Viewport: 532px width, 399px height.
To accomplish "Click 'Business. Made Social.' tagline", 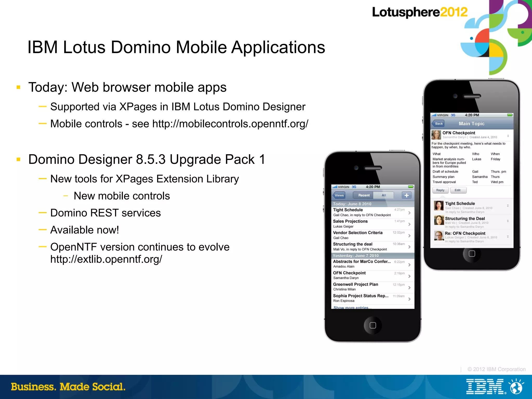I will coord(68,387).
